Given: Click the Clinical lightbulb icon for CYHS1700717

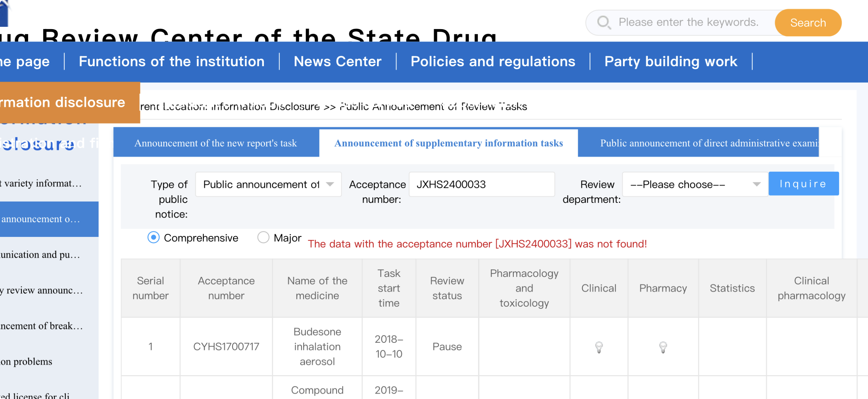Looking at the screenshot, I should (599, 347).
